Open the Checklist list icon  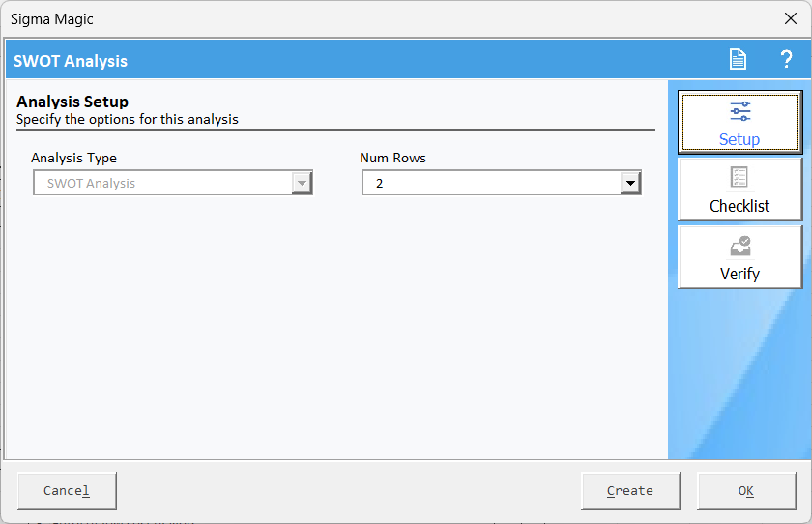(739, 177)
